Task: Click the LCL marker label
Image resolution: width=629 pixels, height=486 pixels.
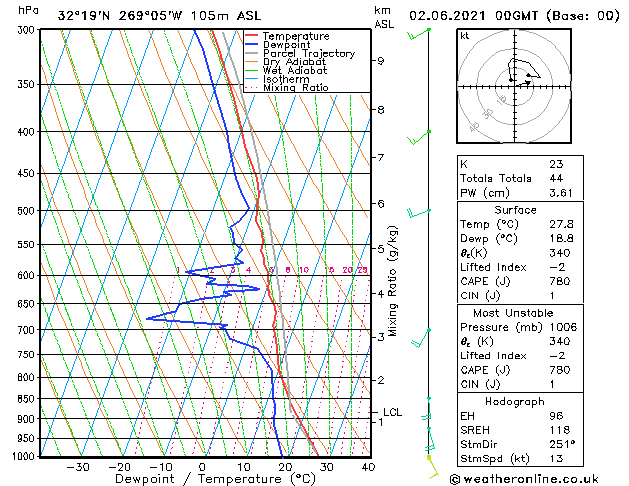Action: pyautogui.click(x=392, y=412)
